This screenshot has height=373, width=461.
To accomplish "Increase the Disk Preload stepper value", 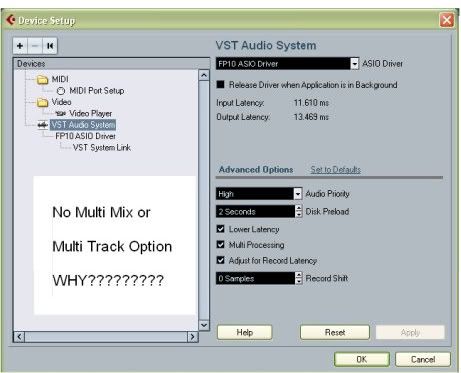I will tap(299, 208).
